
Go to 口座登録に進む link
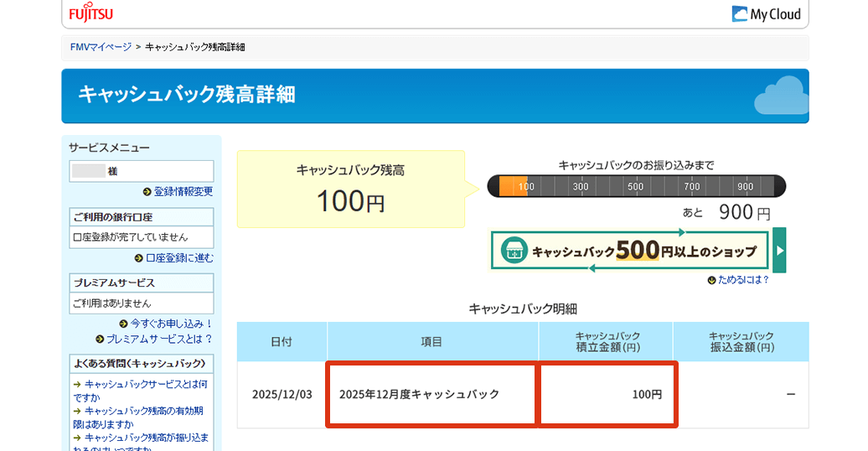(179, 258)
